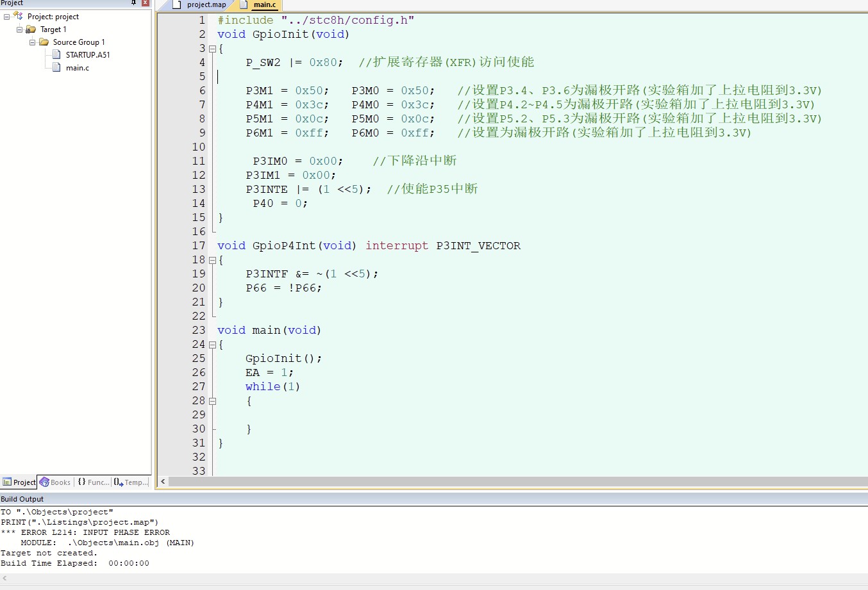Viewport: 868px width, 590px height.
Task: Switch to the main.c editor tab
Action: pos(258,4)
